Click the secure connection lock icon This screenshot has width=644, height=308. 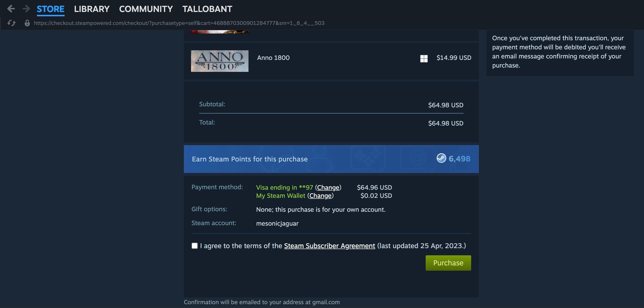[27, 23]
